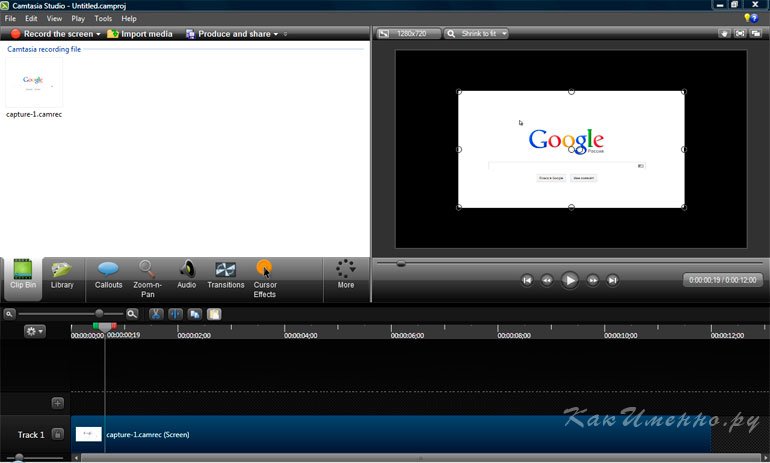Detach the preview window icon

[756, 33]
